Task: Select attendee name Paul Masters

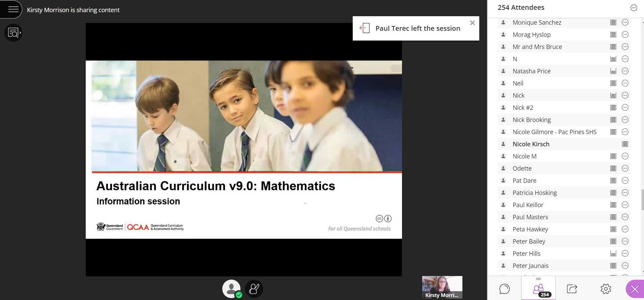Action: 530,217
